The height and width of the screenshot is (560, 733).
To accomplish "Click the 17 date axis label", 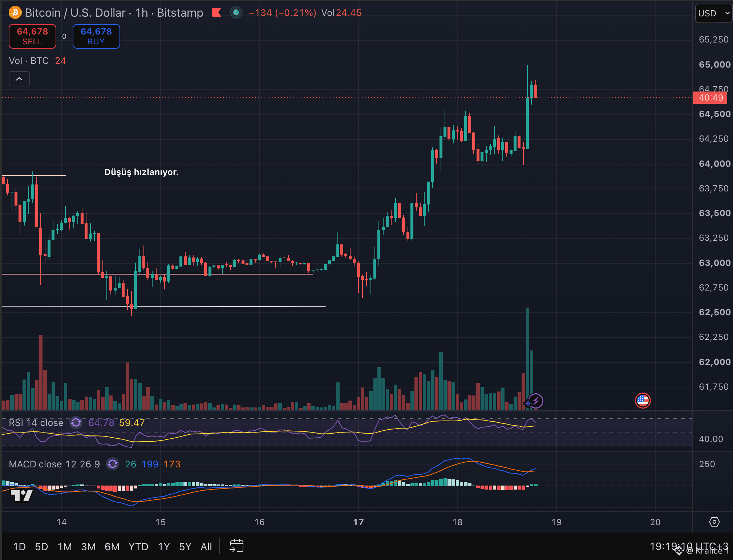I will [359, 522].
